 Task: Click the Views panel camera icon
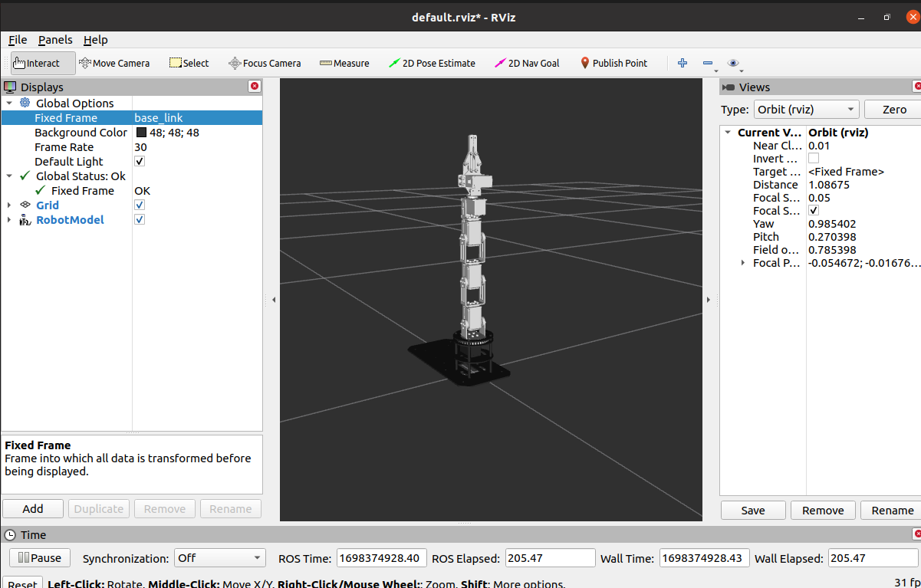pos(729,87)
